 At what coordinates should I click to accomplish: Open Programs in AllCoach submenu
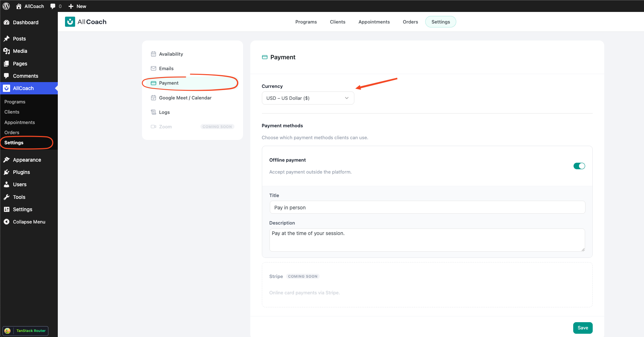pyautogui.click(x=15, y=102)
